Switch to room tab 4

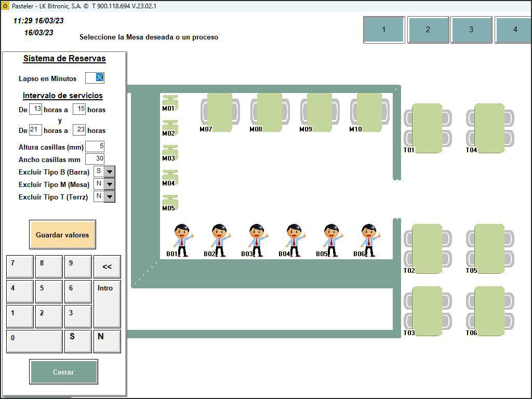coord(514,30)
